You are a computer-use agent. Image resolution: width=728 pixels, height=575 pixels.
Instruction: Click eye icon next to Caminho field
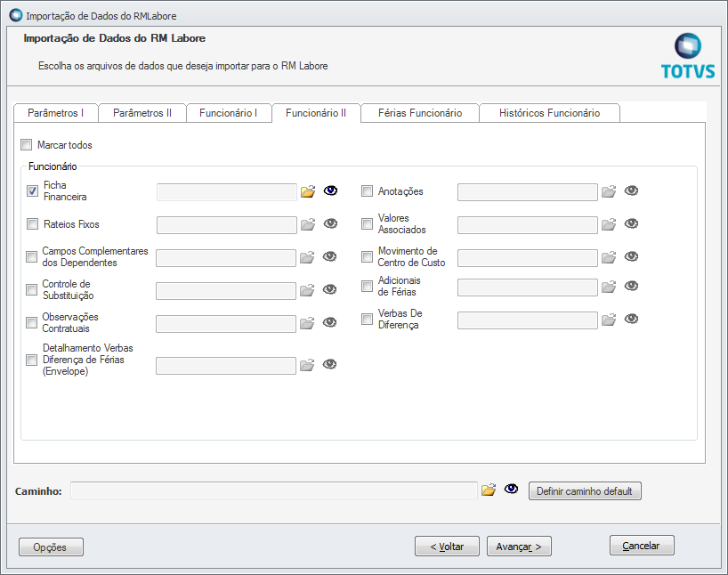pyautogui.click(x=511, y=489)
